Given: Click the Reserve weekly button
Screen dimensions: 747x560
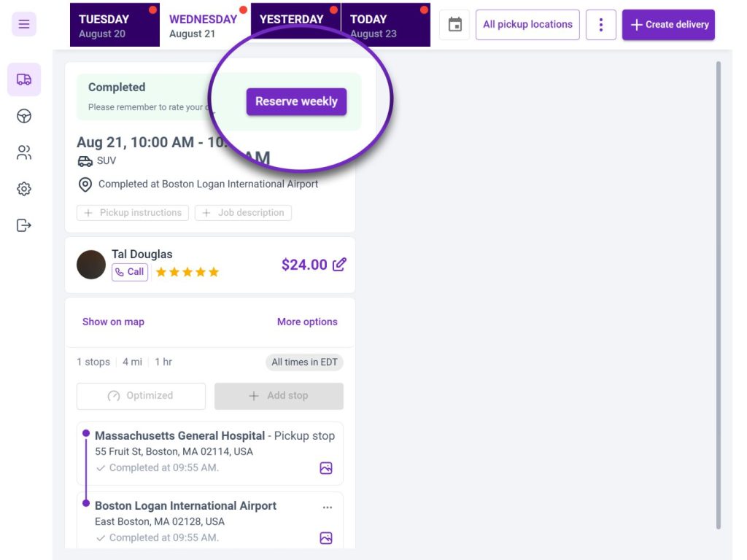Looking at the screenshot, I should (x=295, y=101).
